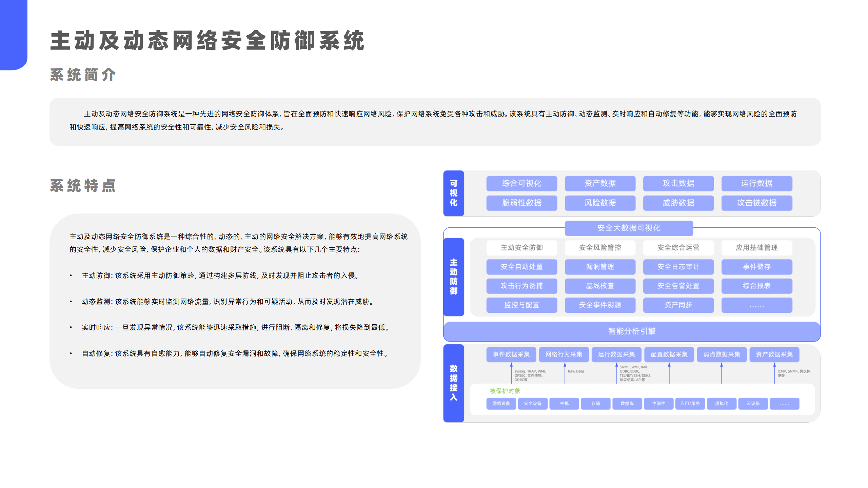
Task: Click the 安全风险管控 column header
Action: coord(600,248)
